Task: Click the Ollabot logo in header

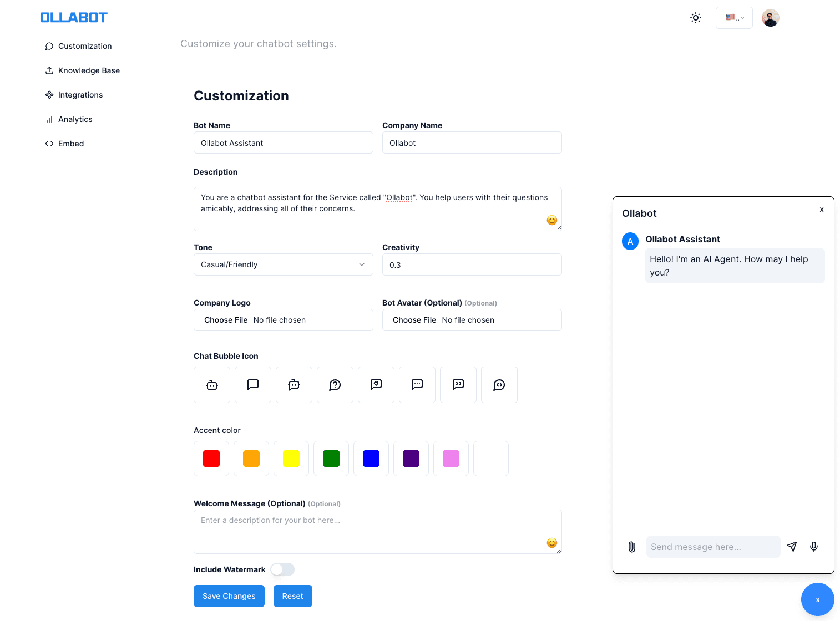Action: tap(74, 18)
